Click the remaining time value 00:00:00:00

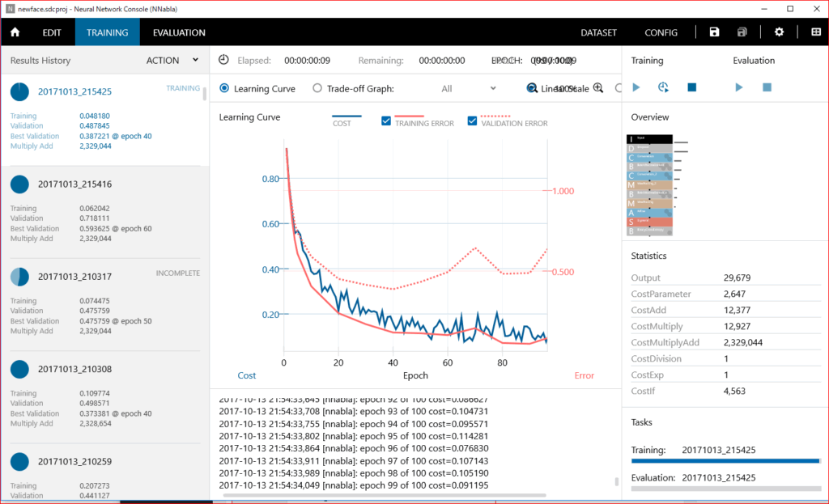point(442,60)
